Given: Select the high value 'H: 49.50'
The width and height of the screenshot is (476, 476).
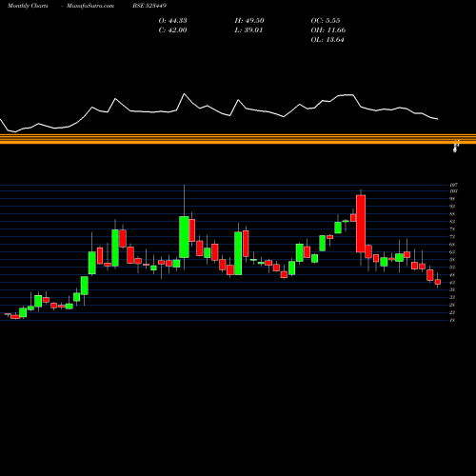Looking at the screenshot, I should 249,21.
